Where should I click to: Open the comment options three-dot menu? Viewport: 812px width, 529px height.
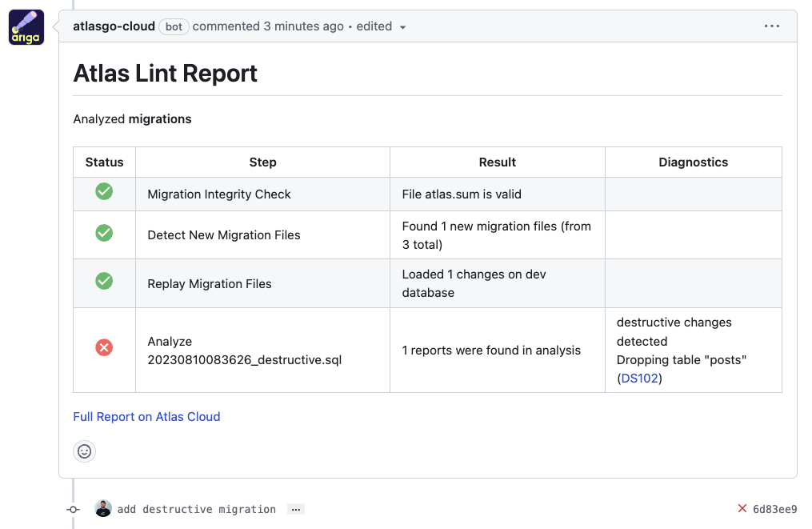772,26
